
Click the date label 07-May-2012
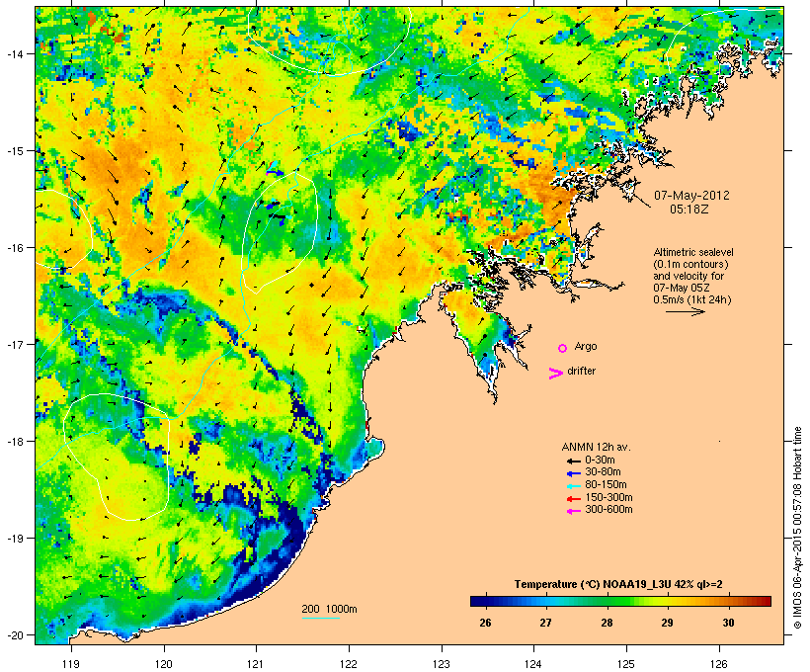[x=691, y=196]
